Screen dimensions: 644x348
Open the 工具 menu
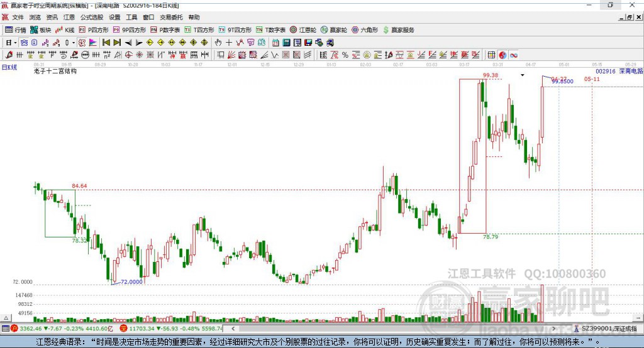pos(131,17)
